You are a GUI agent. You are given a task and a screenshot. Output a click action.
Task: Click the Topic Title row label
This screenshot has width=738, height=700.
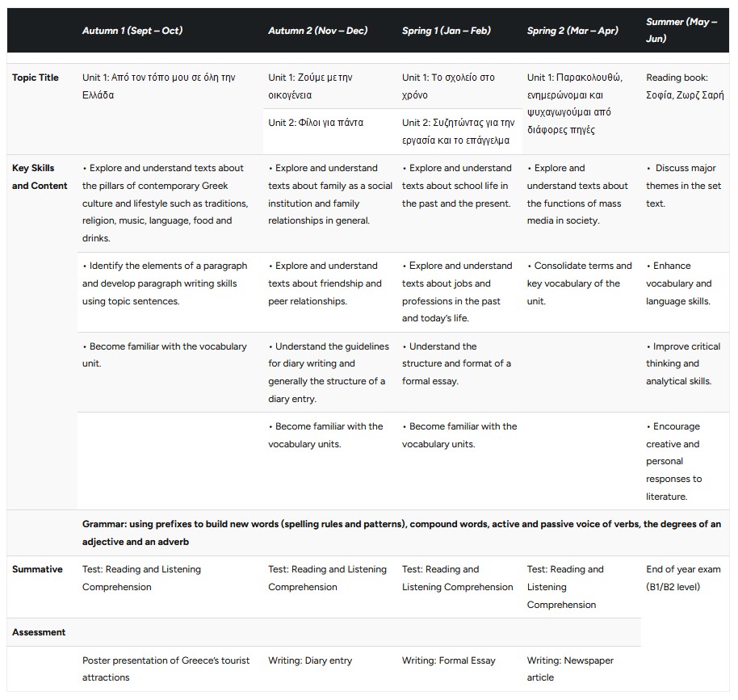[36, 78]
